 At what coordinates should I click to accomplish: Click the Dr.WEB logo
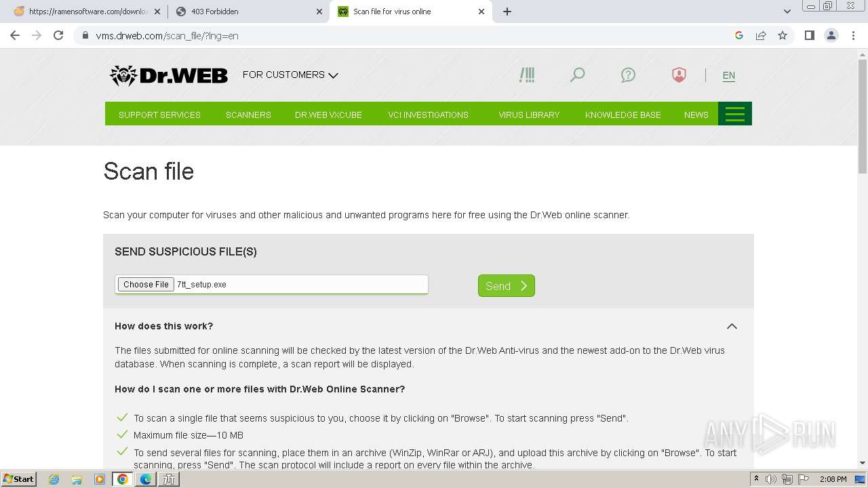click(169, 75)
